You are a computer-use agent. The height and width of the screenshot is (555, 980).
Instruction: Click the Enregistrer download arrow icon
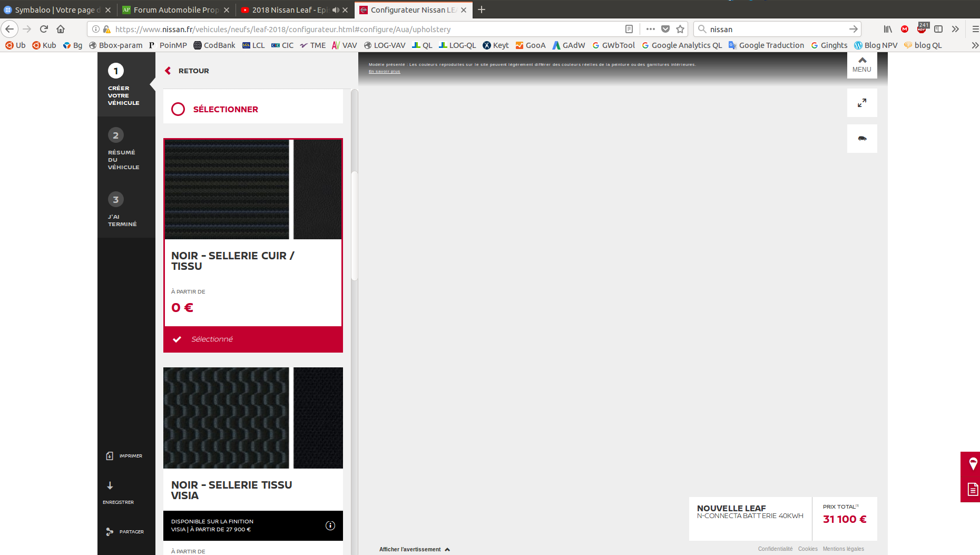pyautogui.click(x=110, y=485)
